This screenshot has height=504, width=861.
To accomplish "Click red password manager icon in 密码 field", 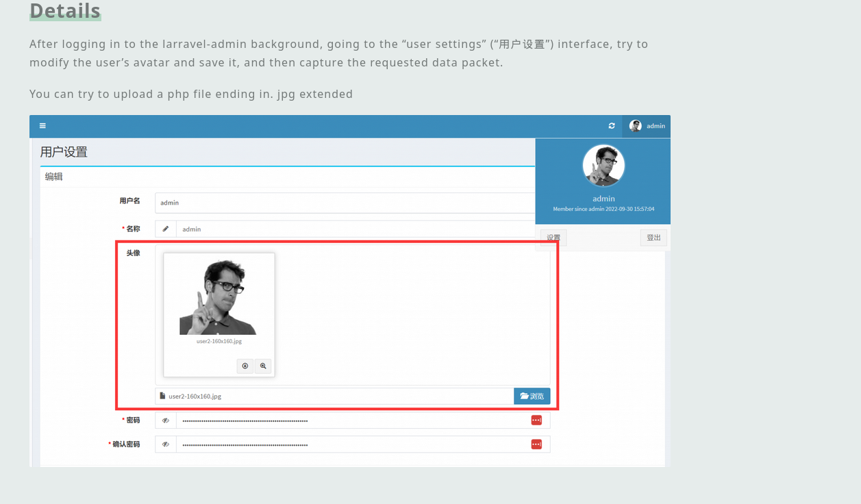I will pyautogui.click(x=536, y=420).
